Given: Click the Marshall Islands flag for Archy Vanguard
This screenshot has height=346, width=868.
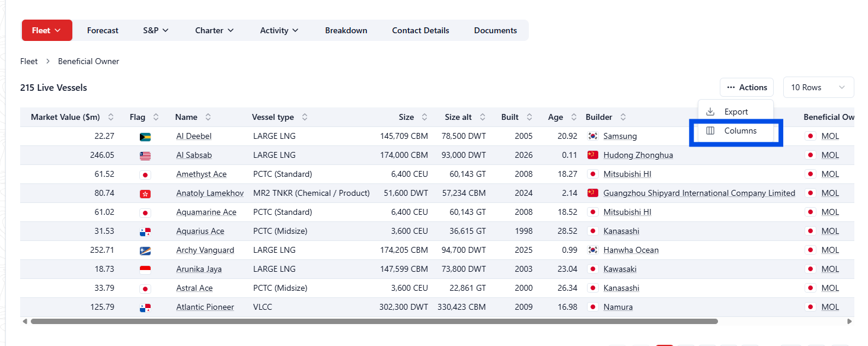Looking at the screenshot, I should 145,250.
